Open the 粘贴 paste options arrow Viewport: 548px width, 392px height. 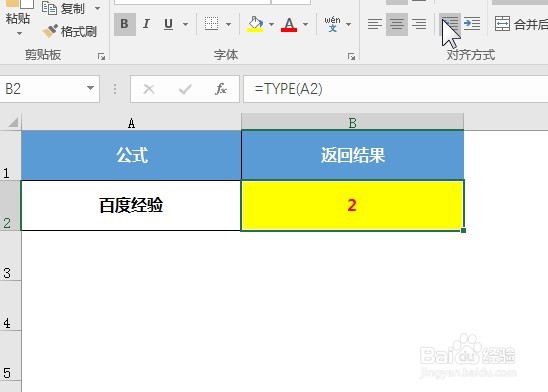tap(19, 33)
